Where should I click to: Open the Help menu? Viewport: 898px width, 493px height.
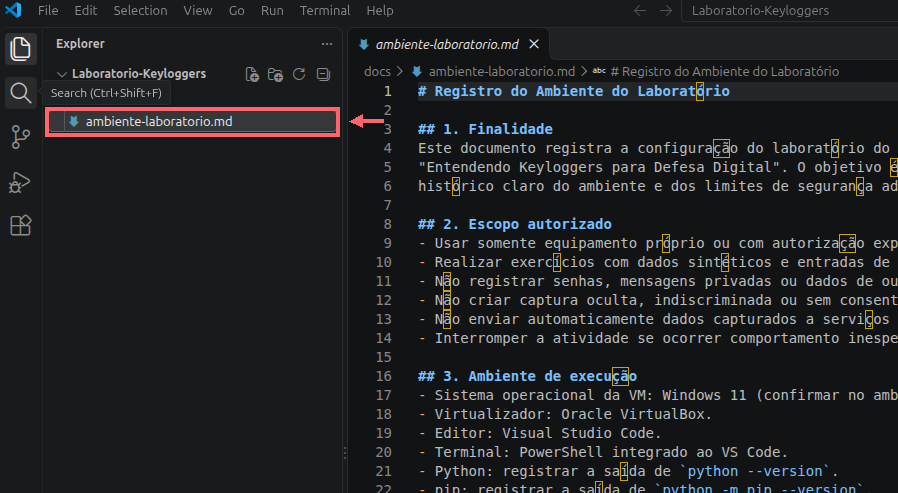click(380, 10)
